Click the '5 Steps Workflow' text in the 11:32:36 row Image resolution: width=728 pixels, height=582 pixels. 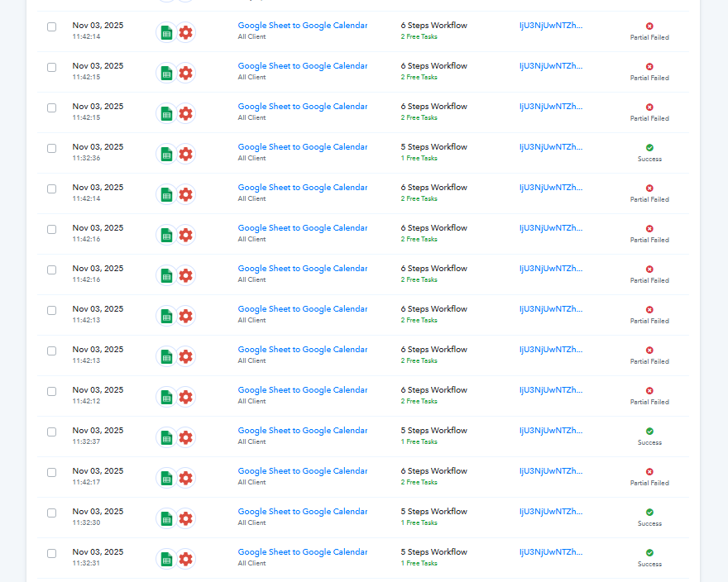pyautogui.click(x=434, y=147)
